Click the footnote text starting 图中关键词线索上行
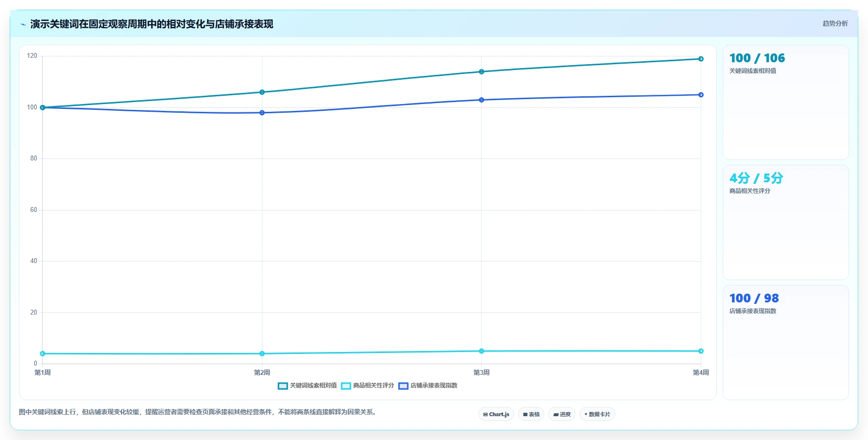Viewport: 868px width, 440px height. click(x=198, y=412)
